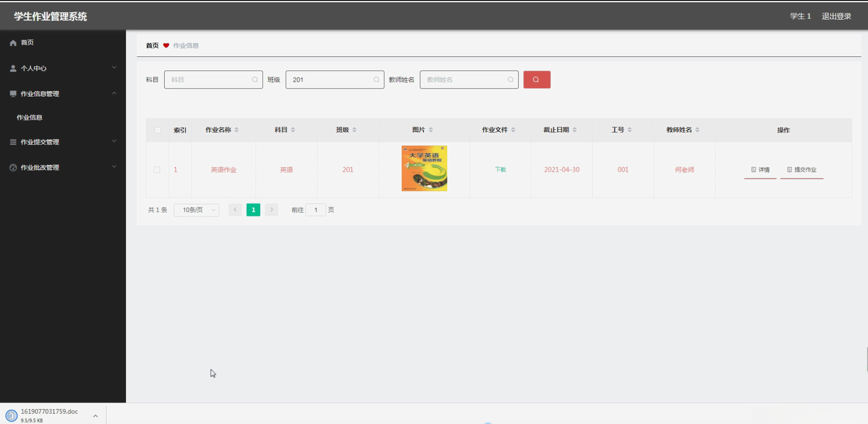Image resolution: width=868 pixels, height=424 pixels.
Task: Expand the 作业批改管理 menu chevron
Action: coord(114,167)
